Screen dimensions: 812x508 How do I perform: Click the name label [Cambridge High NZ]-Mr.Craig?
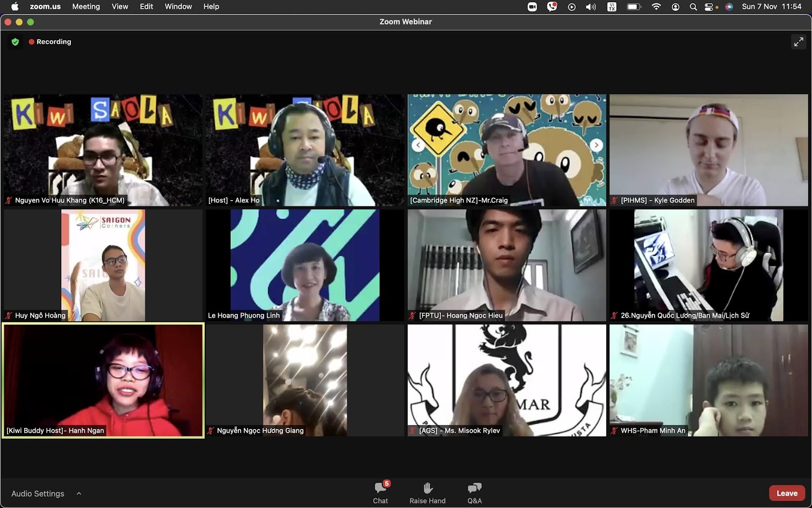coord(459,201)
